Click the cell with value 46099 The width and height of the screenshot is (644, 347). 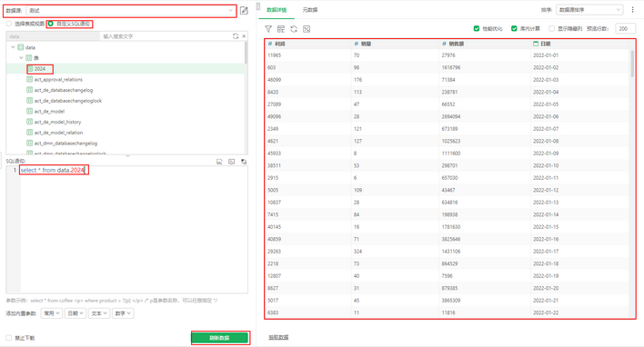tap(275, 80)
